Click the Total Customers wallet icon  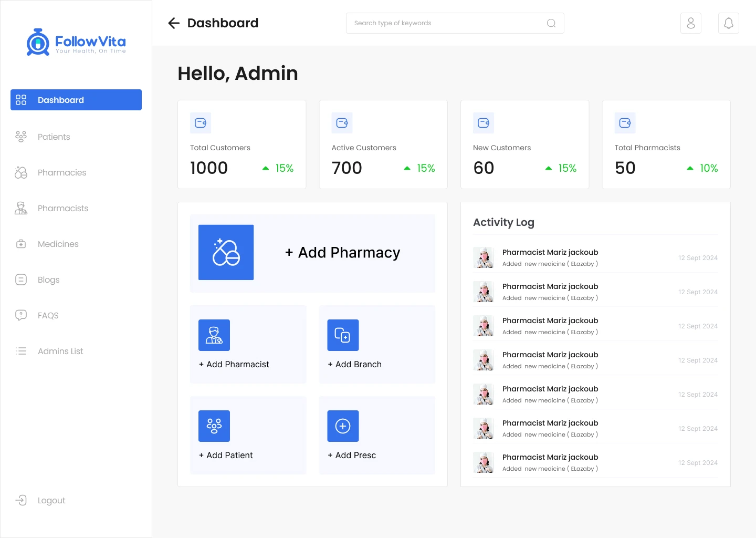[x=201, y=123]
